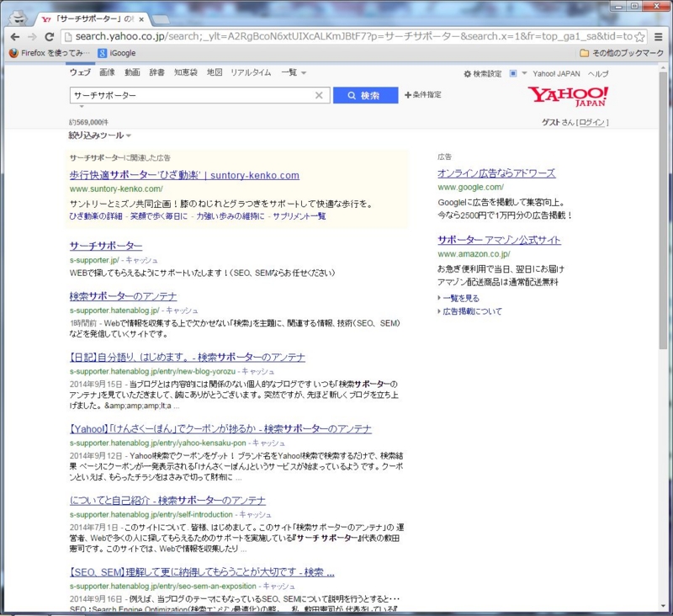
Task: Click the blue square icon near 検索設定
Action: pyautogui.click(x=513, y=73)
